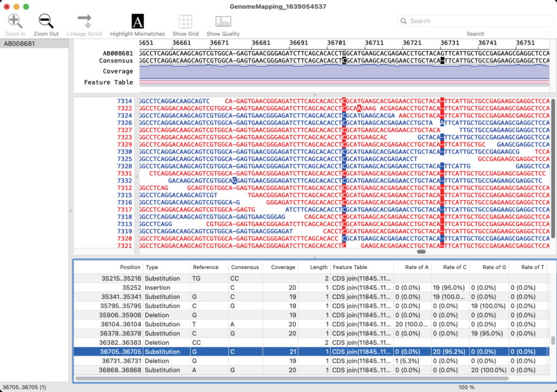
Task: Click the variant table vertical scrollbar thumb
Action: point(553,340)
